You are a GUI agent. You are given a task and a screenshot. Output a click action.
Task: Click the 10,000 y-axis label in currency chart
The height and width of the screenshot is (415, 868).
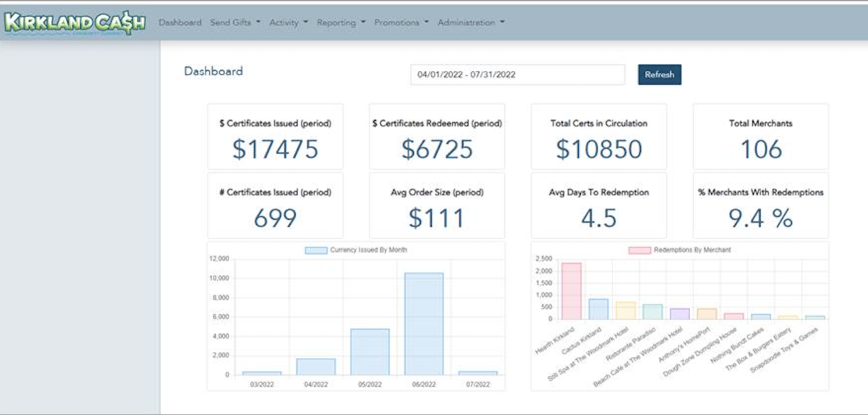point(219,278)
